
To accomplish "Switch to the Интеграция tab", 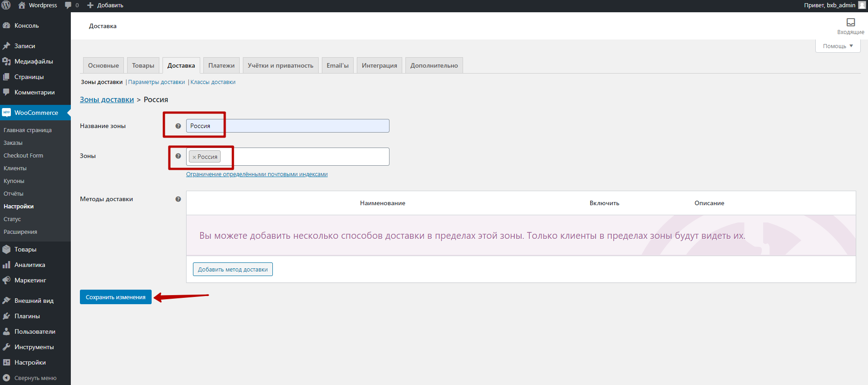I will pyautogui.click(x=380, y=65).
